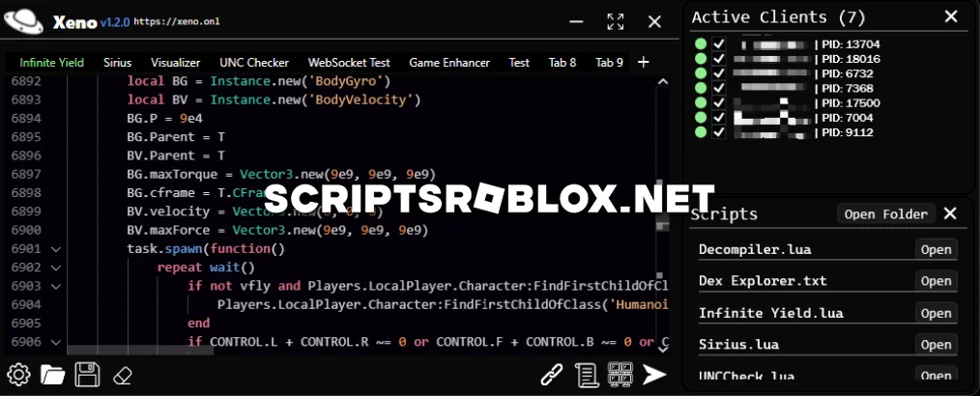Visit the https://xeno.onl link

[176, 22]
